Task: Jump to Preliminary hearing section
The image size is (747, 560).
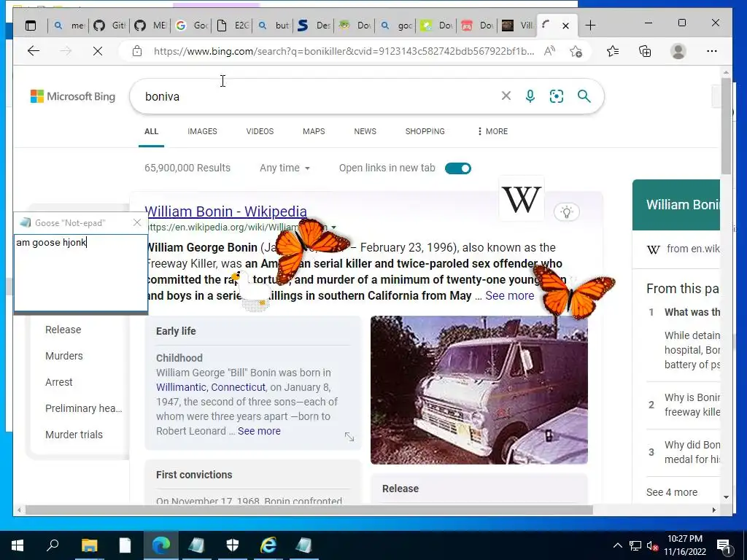Action: point(83,408)
